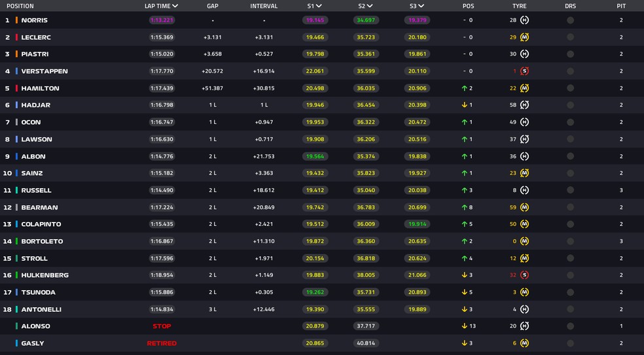Click Hadjar's hard tyre icon
This screenshot has height=355, width=644.
524,105
